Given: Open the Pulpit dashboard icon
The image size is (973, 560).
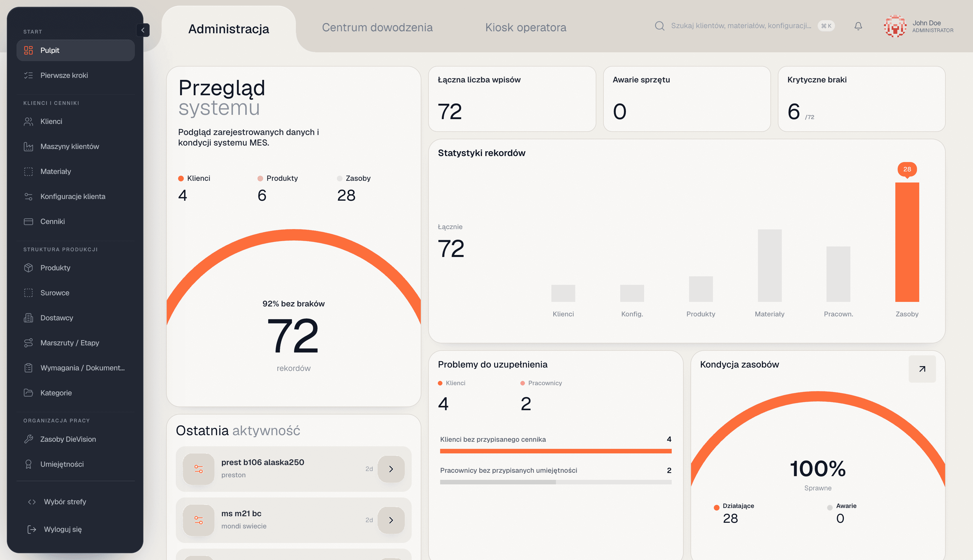Looking at the screenshot, I should (x=28, y=50).
